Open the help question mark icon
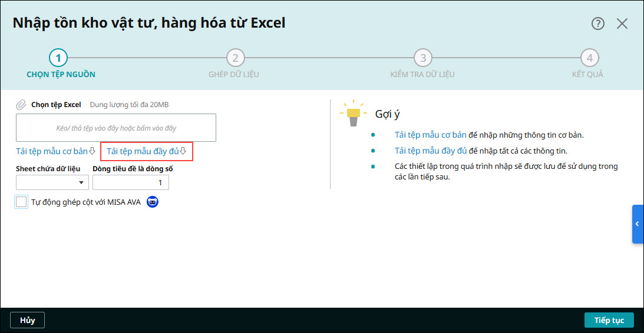 pyautogui.click(x=597, y=24)
